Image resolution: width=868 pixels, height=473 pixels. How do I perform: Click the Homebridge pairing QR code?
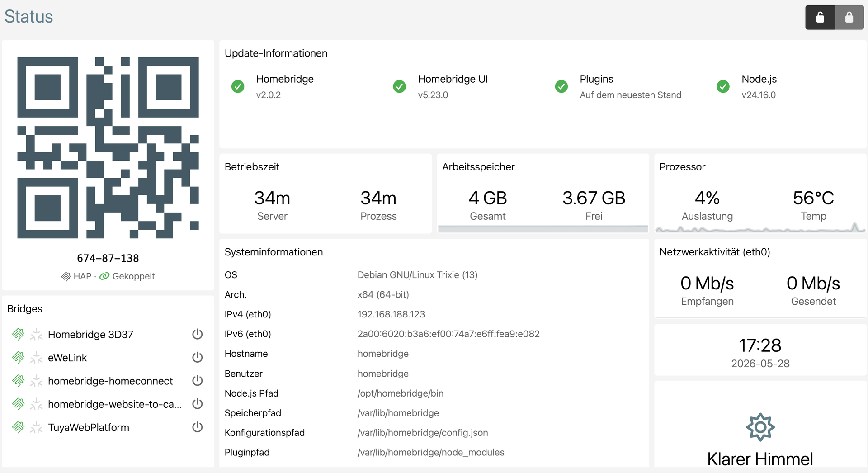108,147
